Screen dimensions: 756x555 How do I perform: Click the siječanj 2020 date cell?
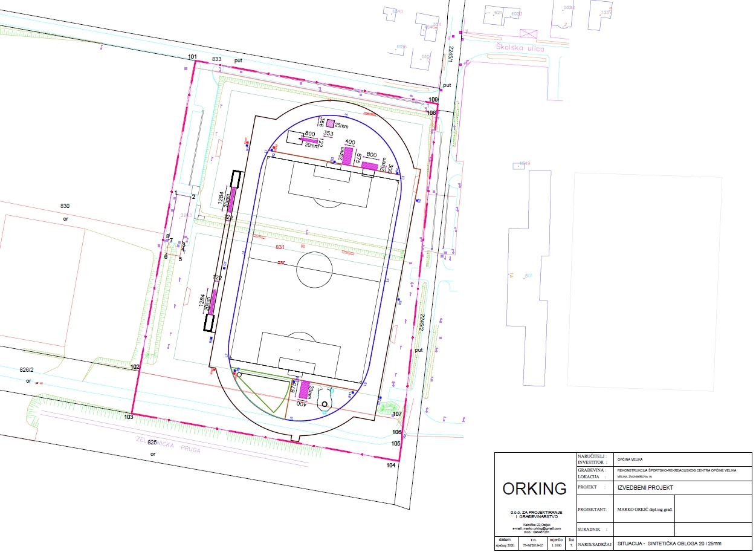click(x=505, y=545)
